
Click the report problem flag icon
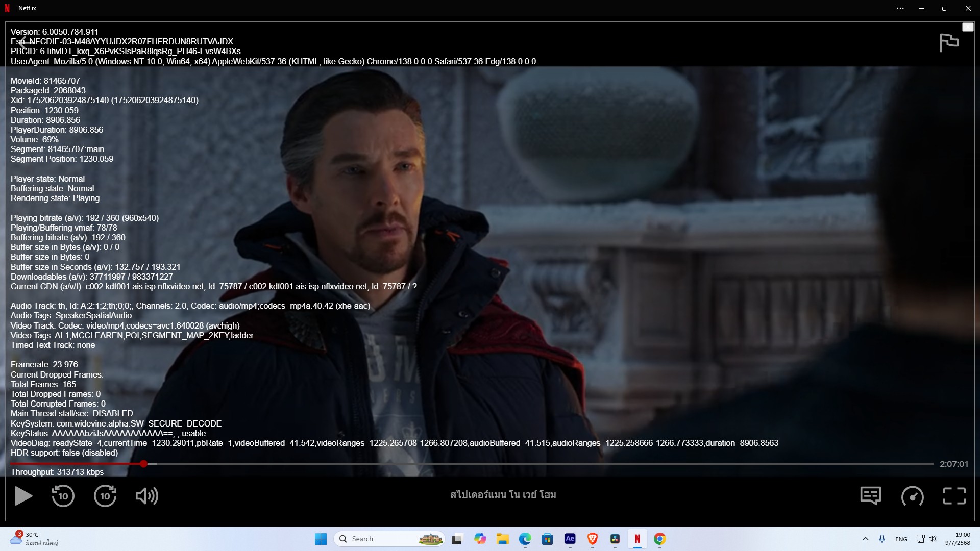pos(949,42)
